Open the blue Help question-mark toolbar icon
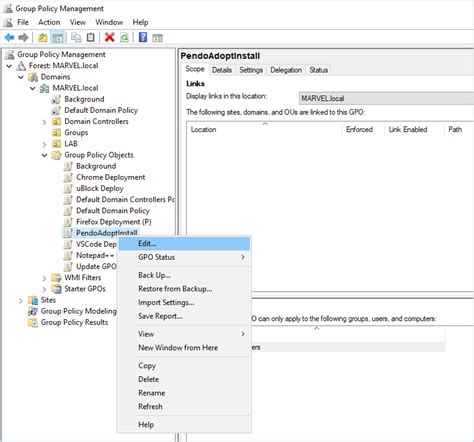This screenshot has width=474, height=442. pyautogui.click(x=143, y=37)
